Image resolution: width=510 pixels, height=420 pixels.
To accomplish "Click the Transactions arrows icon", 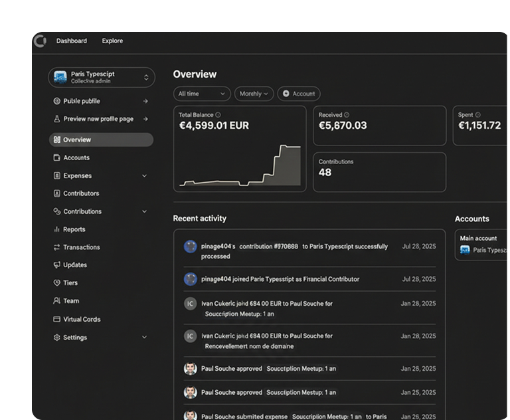I will [x=57, y=247].
